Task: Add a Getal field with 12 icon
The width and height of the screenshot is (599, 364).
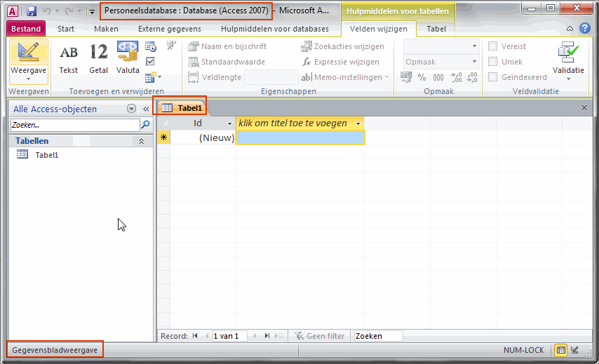Action: 99,58
